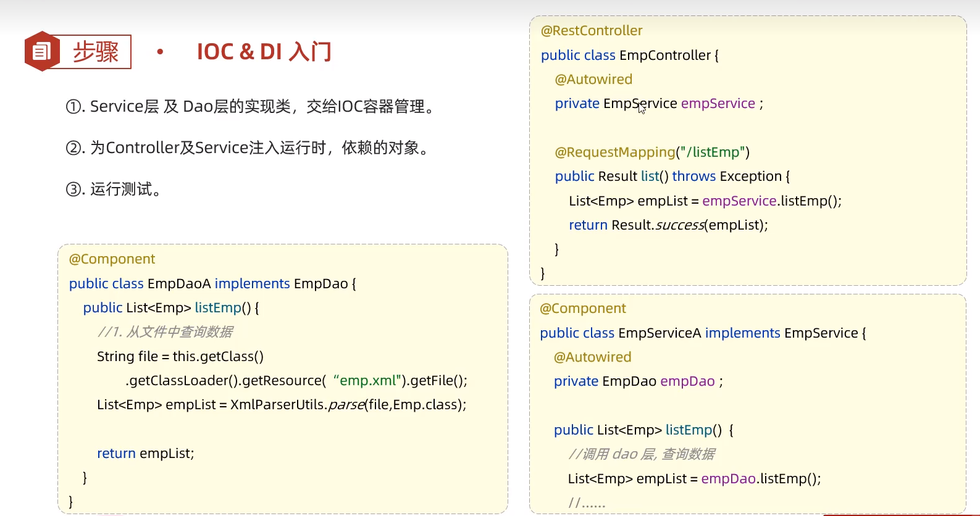Screen dimensions: 980x516
Task: Click @Autowired in EmpController
Action: point(593,80)
